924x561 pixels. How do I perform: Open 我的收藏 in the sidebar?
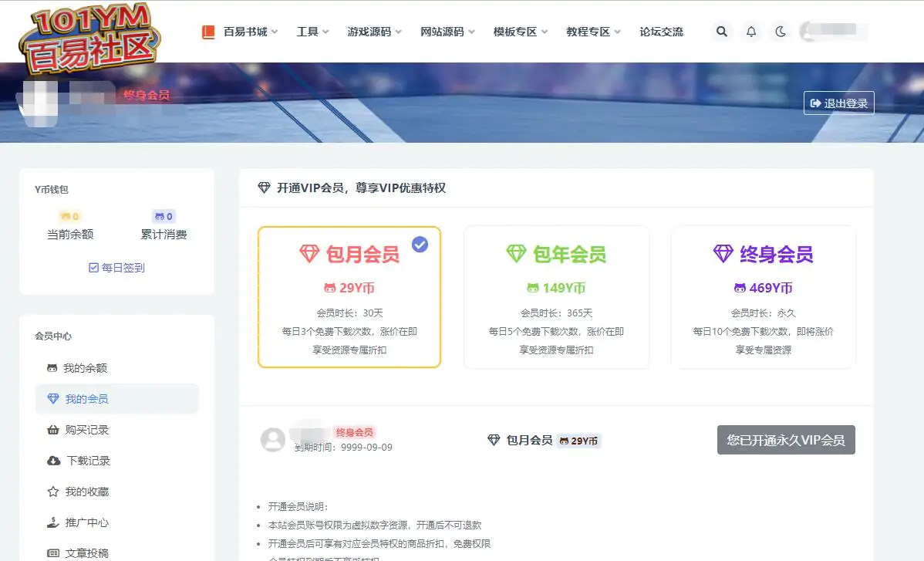click(x=116, y=492)
